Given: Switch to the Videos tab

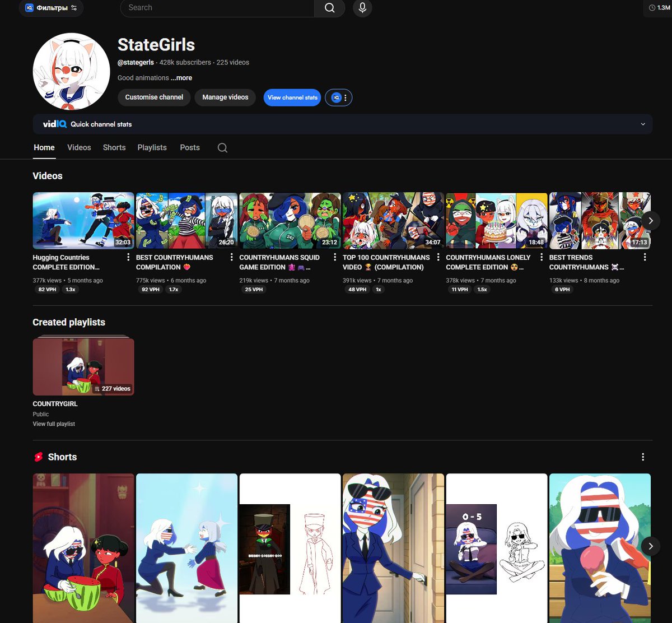Looking at the screenshot, I should pos(79,147).
